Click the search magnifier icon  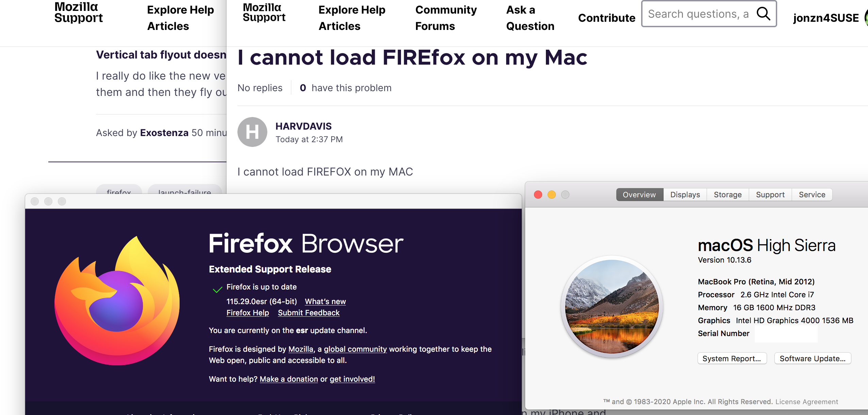763,14
